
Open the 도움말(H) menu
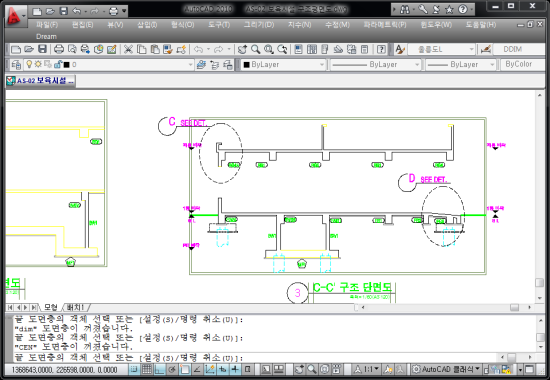point(481,25)
